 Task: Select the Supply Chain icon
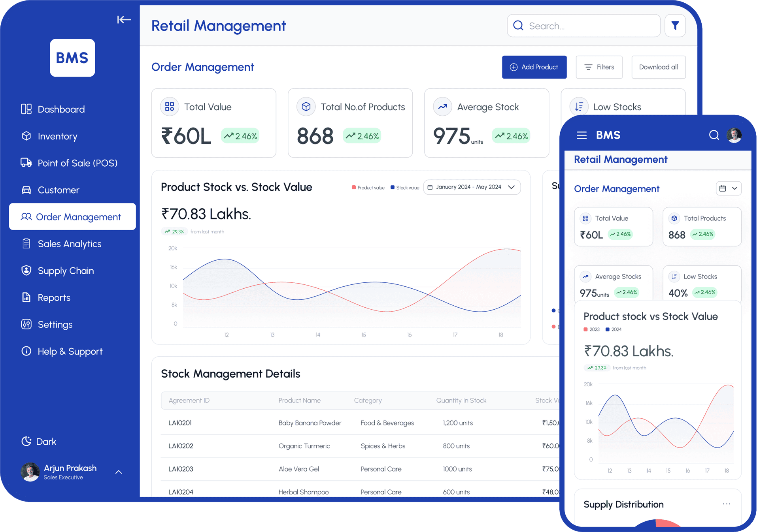(x=26, y=270)
